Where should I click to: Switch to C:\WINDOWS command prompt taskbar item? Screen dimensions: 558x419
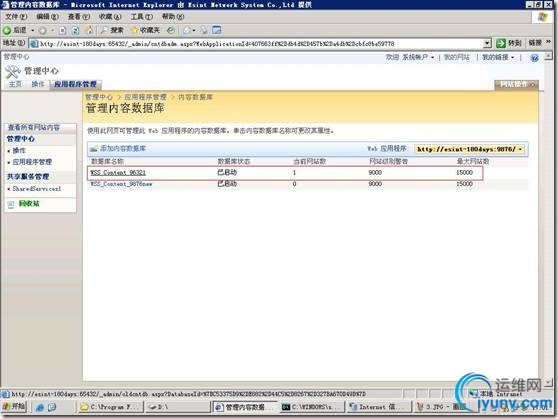point(312,407)
